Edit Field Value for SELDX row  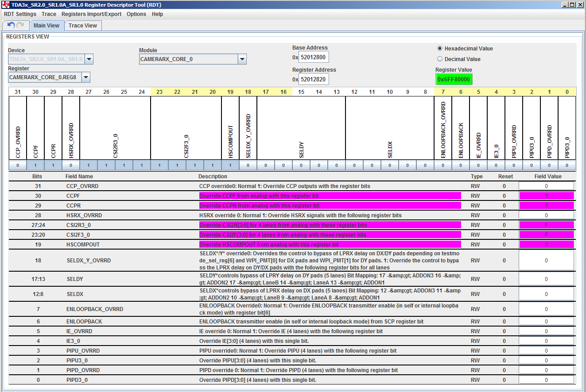point(547,294)
